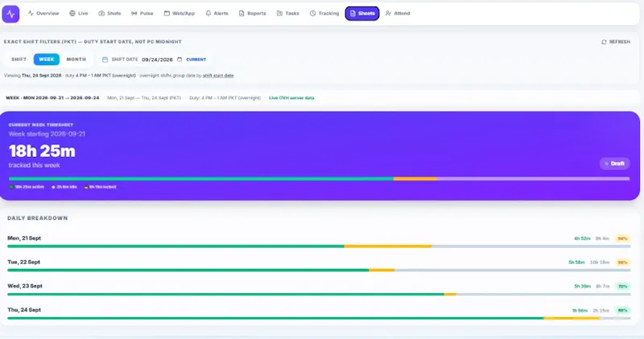Click the '18h 25m' weekly total
Screen dimensions: 644x339
click(x=42, y=151)
